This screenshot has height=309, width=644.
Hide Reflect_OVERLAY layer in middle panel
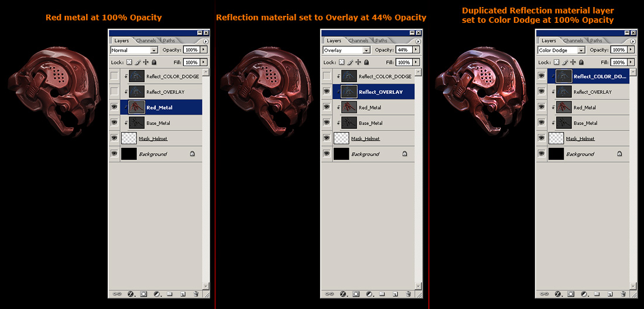tap(327, 91)
